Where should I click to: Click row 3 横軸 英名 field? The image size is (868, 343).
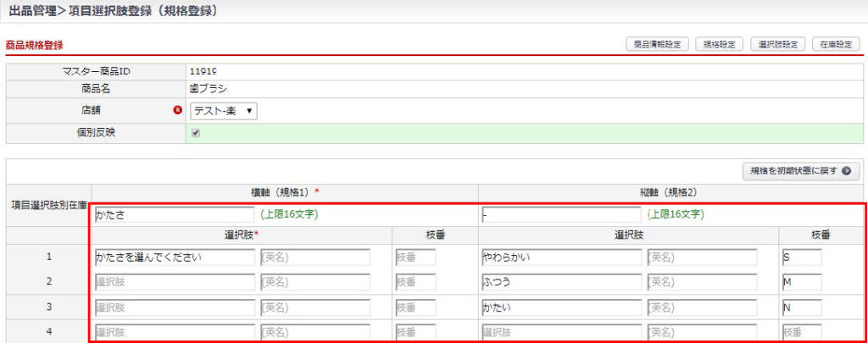pos(315,307)
